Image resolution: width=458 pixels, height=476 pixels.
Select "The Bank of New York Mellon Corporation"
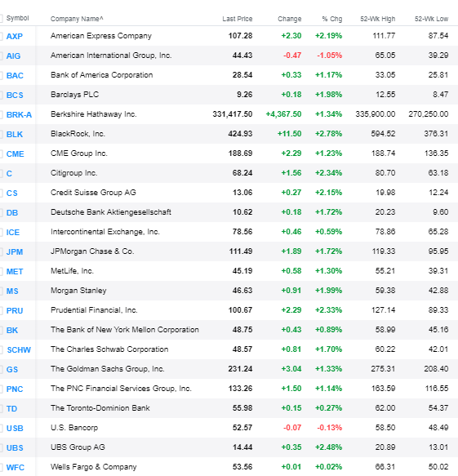tap(125, 330)
